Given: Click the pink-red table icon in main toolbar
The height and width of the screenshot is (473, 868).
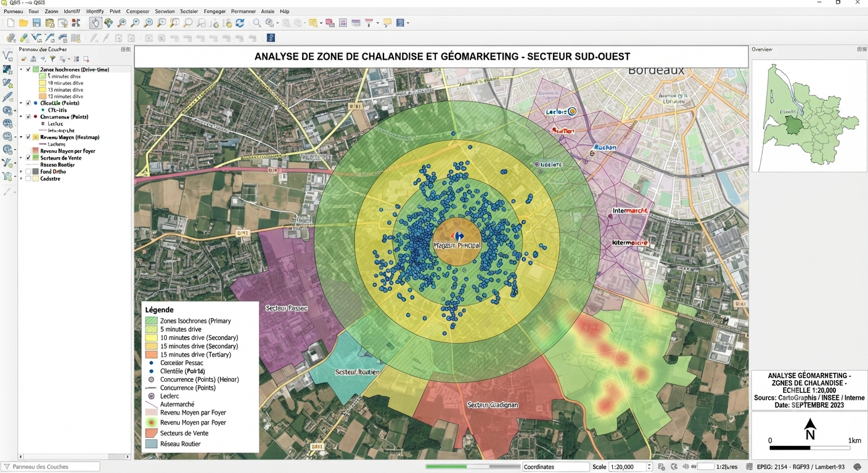Looking at the screenshot, I should [330, 23].
